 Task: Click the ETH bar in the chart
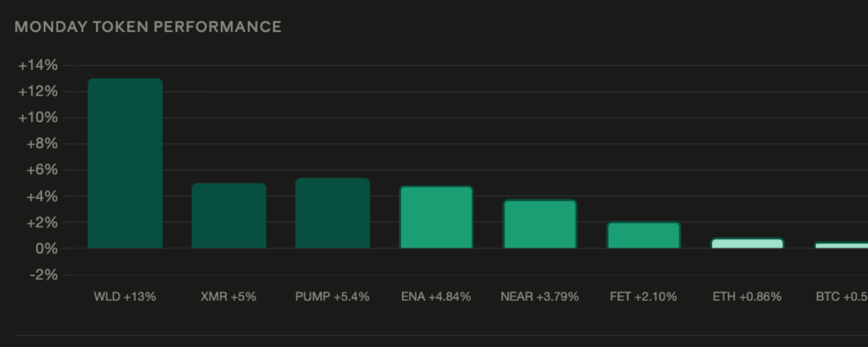[747, 243]
